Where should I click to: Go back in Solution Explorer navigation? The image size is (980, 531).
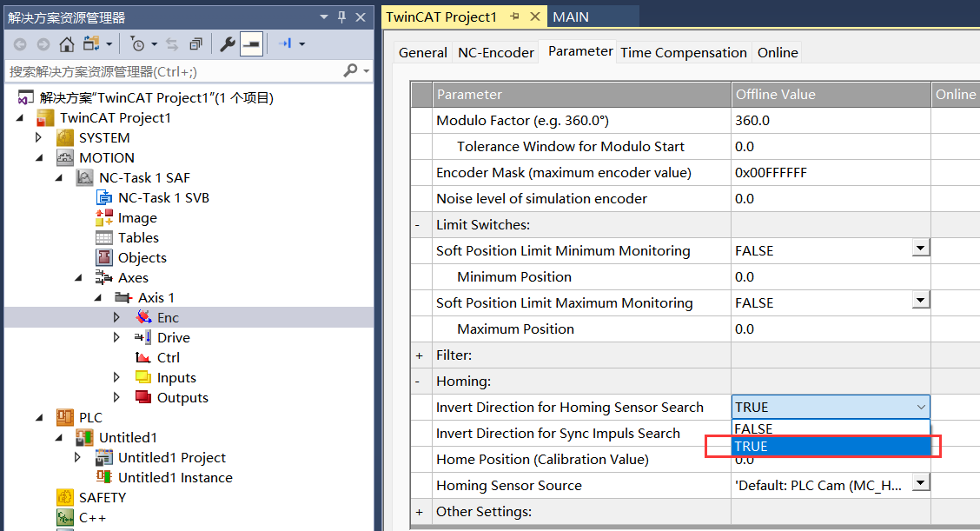[20, 44]
